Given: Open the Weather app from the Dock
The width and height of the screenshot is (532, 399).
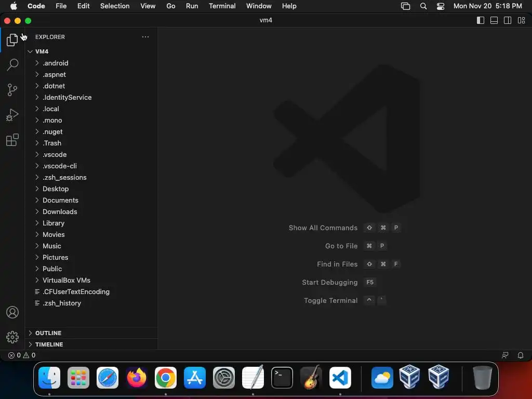Looking at the screenshot, I should 382,378.
